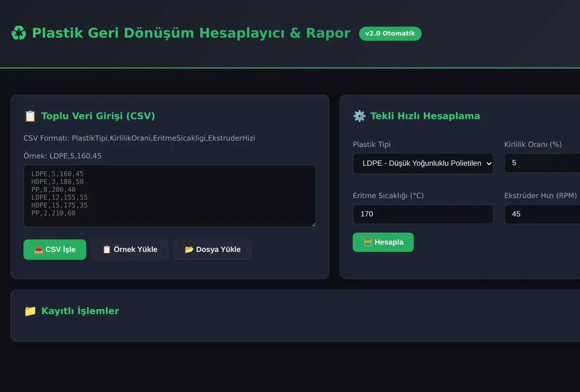The width and height of the screenshot is (580, 392).
Task: Click the clipboard icon beside Toplu Veri Girişi
Action: click(30, 116)
